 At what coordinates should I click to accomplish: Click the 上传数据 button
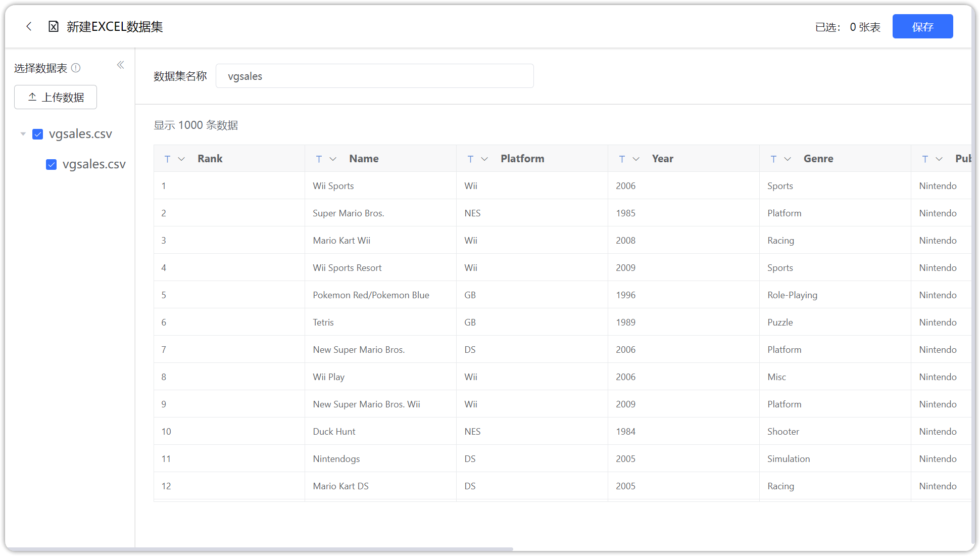click(x=56, y=97)
